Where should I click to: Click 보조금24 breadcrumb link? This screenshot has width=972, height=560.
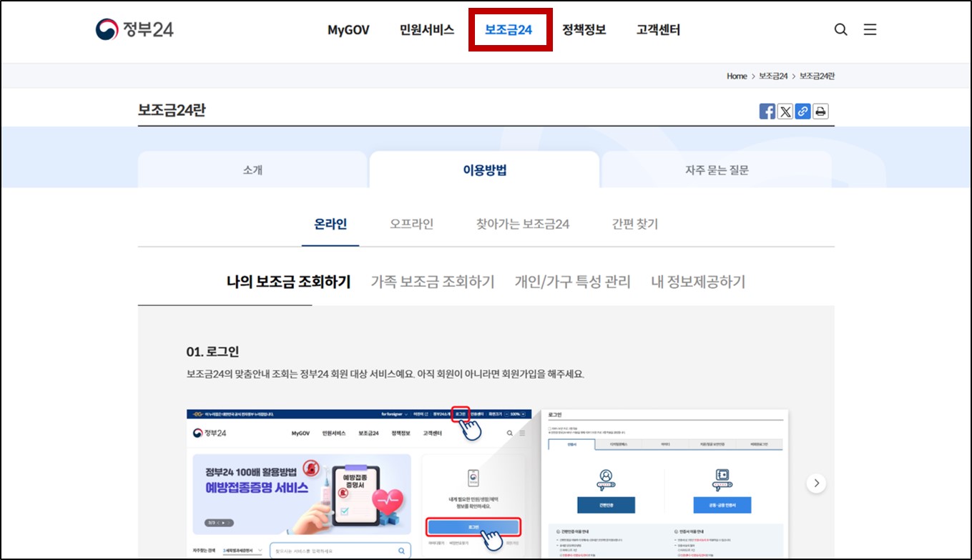tap(773, 76)
